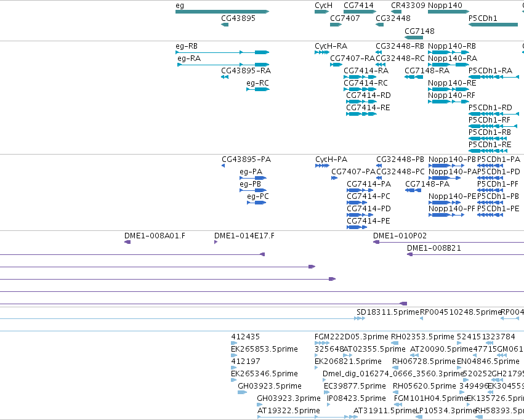The width and height of the screenshot is (524, 420).
Task: Click the CG43895-PA protein label
Action: (246, 160)
